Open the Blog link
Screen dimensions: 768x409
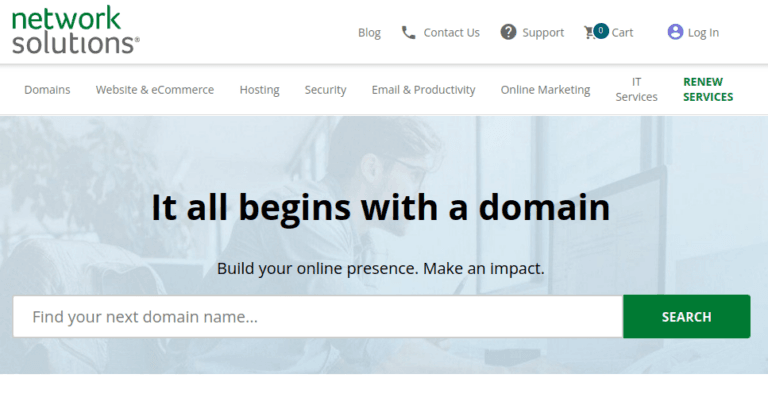[369, 32]
